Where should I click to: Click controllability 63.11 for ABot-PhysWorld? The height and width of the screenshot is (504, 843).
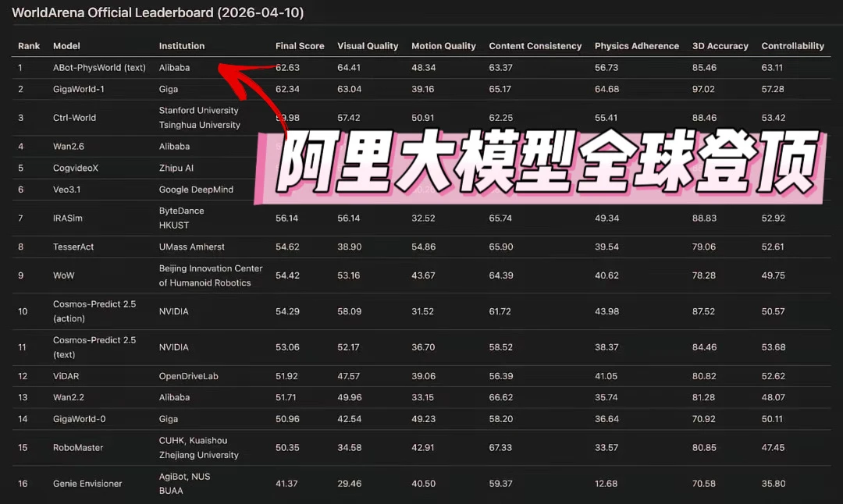pyautogui.click(x=773, y=68)
